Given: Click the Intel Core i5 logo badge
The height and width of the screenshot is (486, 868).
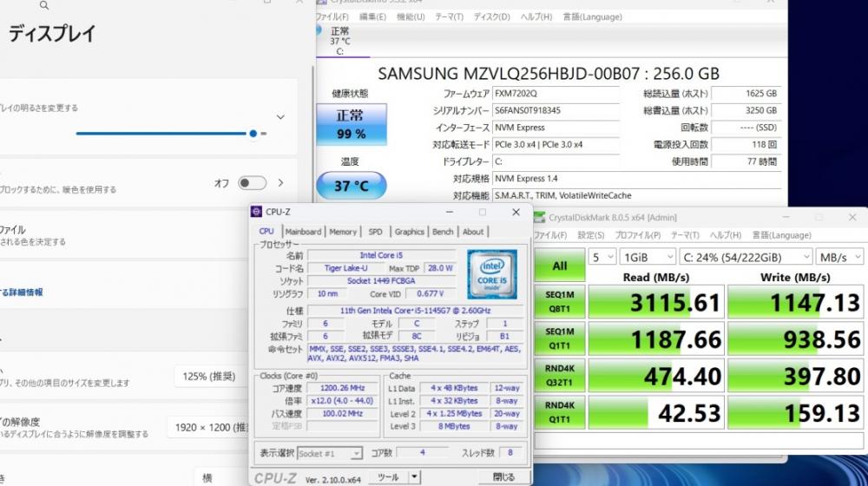Looking at the screenshot, I should (492, 274).
